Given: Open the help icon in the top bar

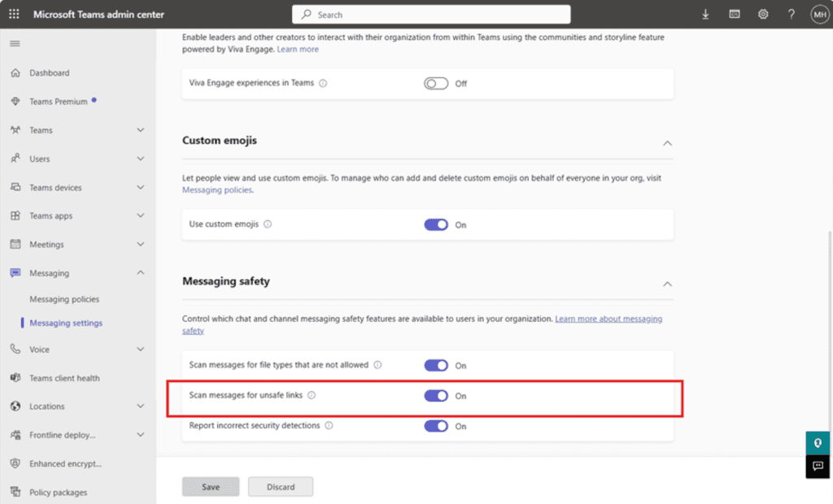Looking at the screenshot, I should (x=791, y=14).
